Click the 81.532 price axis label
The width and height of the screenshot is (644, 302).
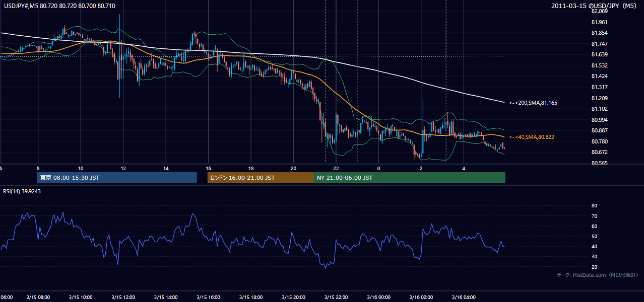[600, 65]
